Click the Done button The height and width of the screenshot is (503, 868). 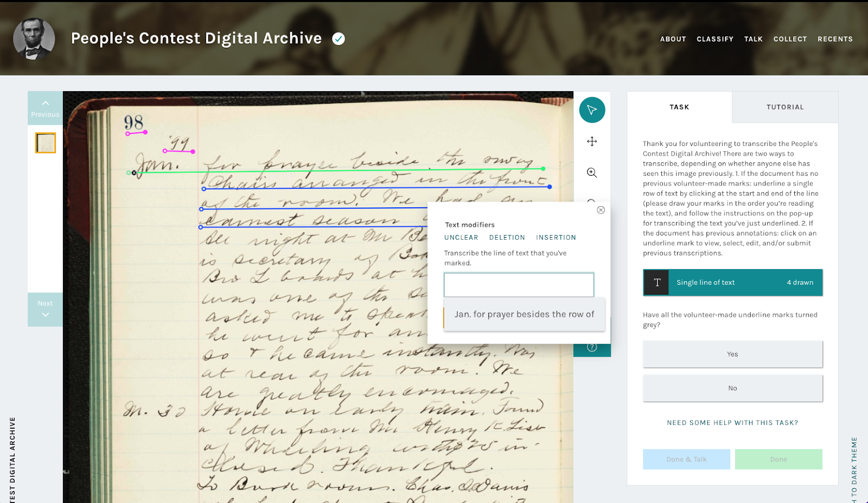tap(778, 460)
